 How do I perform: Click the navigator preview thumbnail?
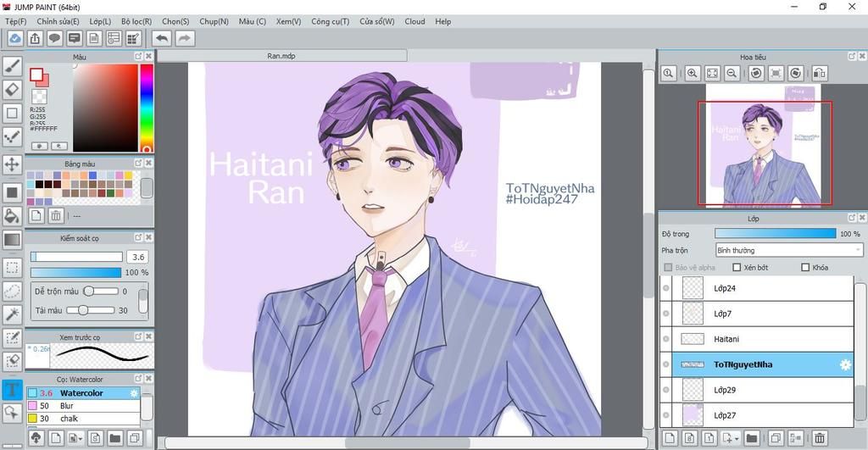[764, 147]
